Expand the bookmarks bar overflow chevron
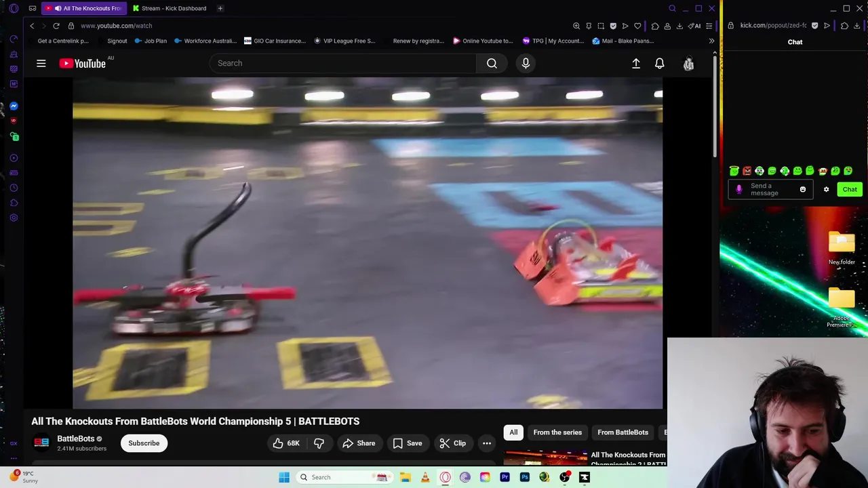This screenshot has height=488, width=868. click(711, 41)
